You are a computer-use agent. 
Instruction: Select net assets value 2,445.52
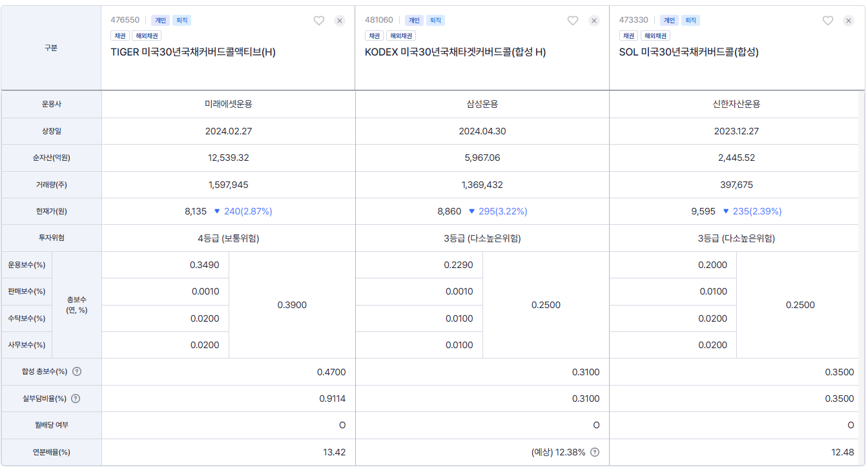tap(736, 158)
